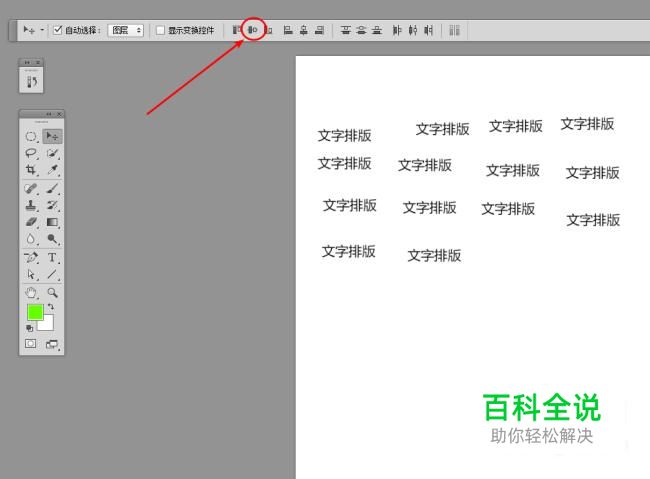Select the Spot Healing Brush tool
Viewport: 650px width, 479px height.
31,189
